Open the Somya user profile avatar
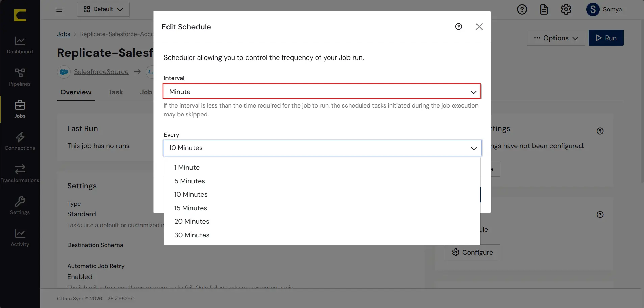This screenshot has height=308, width=644. click(x=593, y=9)
